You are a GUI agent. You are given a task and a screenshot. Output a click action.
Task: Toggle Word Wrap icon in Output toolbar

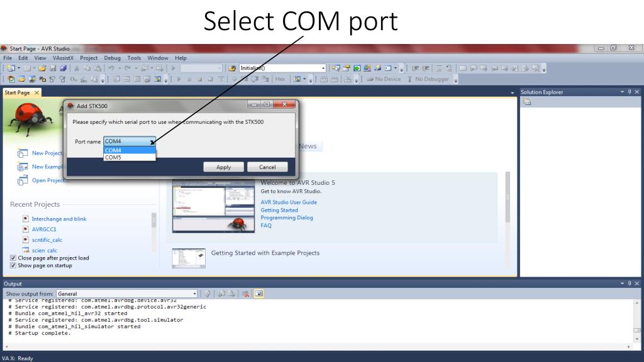pyautogui.click(x=258, y=293)
